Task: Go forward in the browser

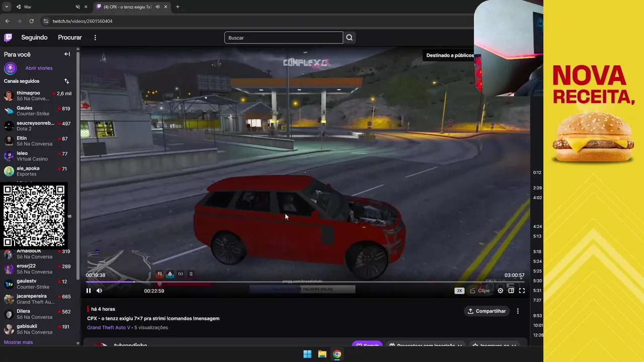Action: coord(19,21)
